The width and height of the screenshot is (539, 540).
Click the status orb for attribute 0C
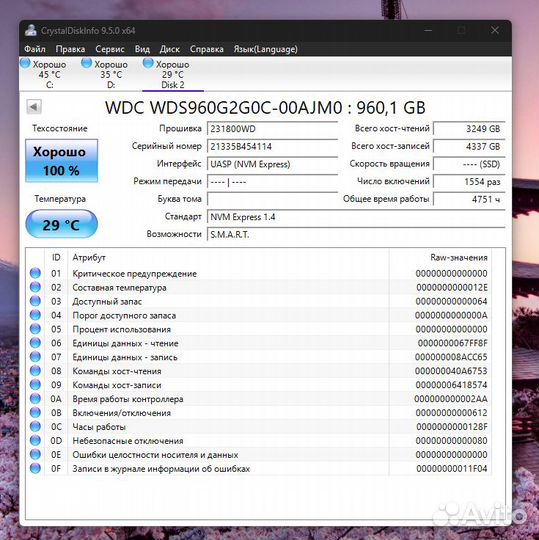point(35,426)
